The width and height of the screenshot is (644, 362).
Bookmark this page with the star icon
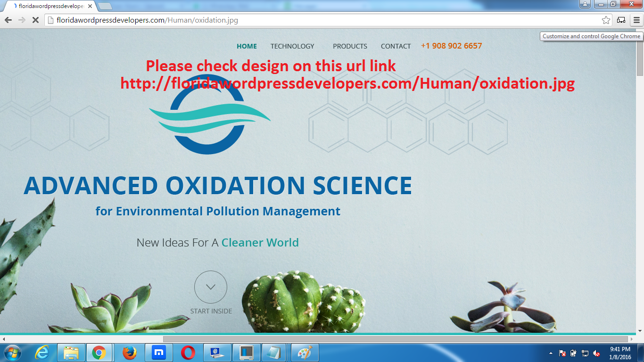pyautogui.click(x=606, y=20)
